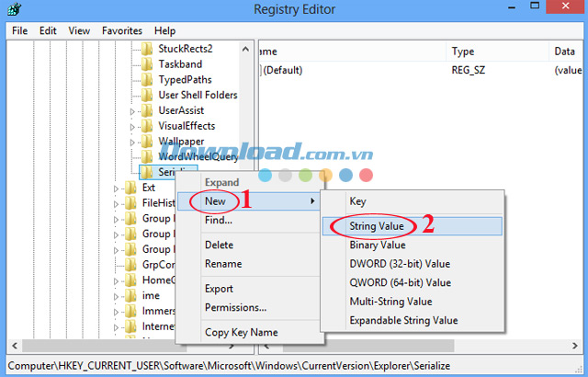Click the GrpCon folder icon

pos(130,265)
